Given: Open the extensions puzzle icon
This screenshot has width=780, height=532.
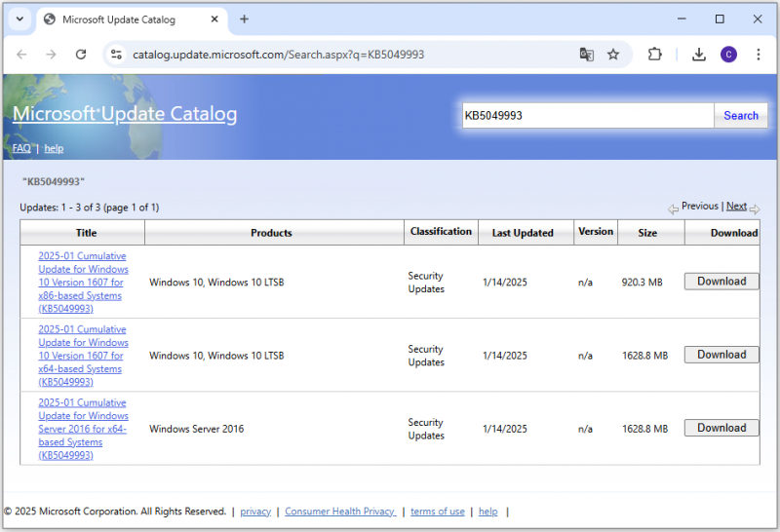Looking at the screenshot, I should pyautogui.click(x=654, y=55).
